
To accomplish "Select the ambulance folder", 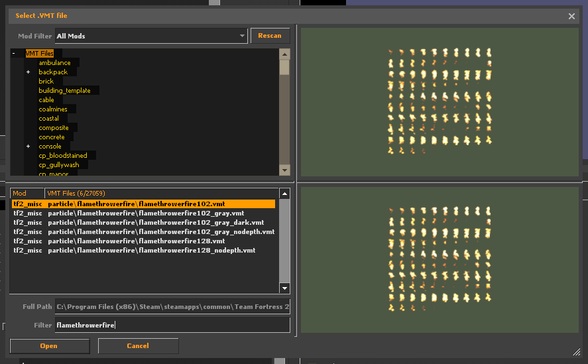I will (x=55, y=63).
